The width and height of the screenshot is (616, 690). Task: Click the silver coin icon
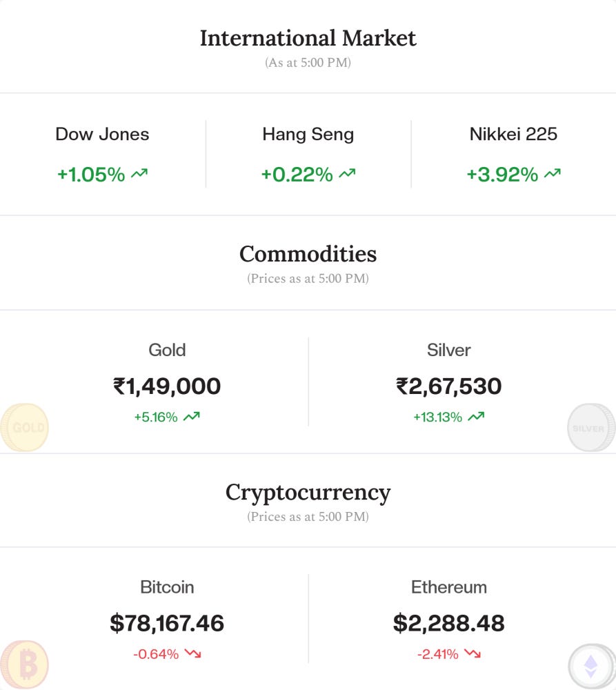coord(592,428)
